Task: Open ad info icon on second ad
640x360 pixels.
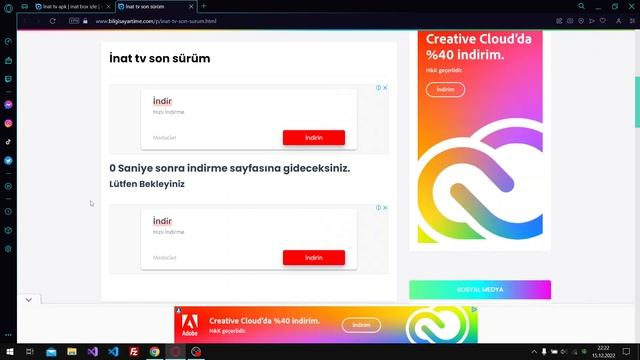Action: 378,207
